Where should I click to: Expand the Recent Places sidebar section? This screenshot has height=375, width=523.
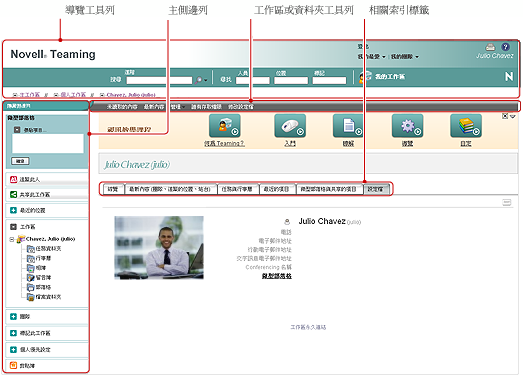coord(13,210)
